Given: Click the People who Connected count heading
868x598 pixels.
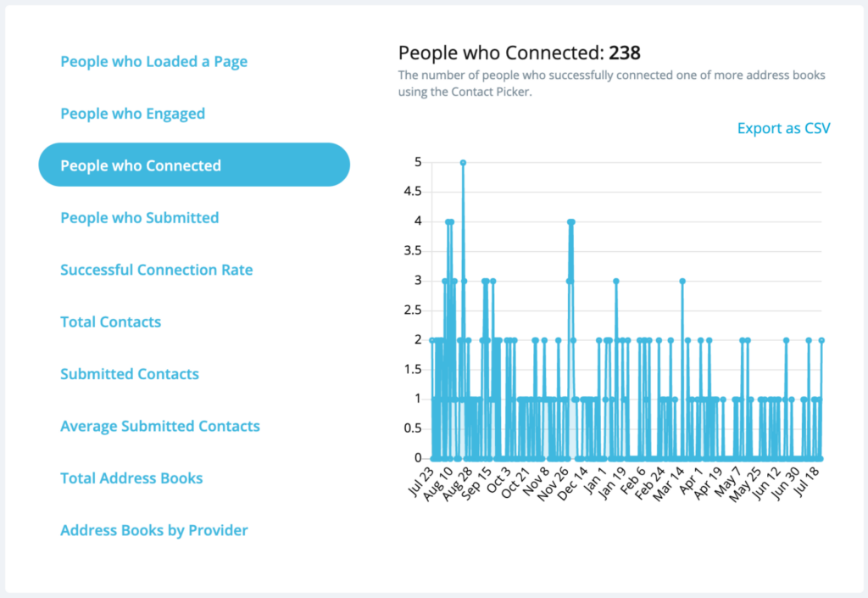Looking at the screenshot, I should pos(519,53).
